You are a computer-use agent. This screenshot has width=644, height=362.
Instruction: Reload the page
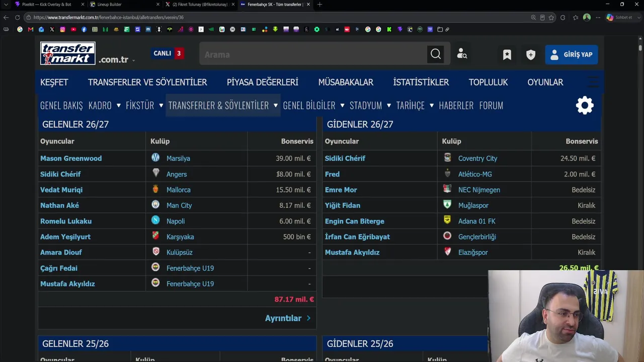(x=17, y=17)
